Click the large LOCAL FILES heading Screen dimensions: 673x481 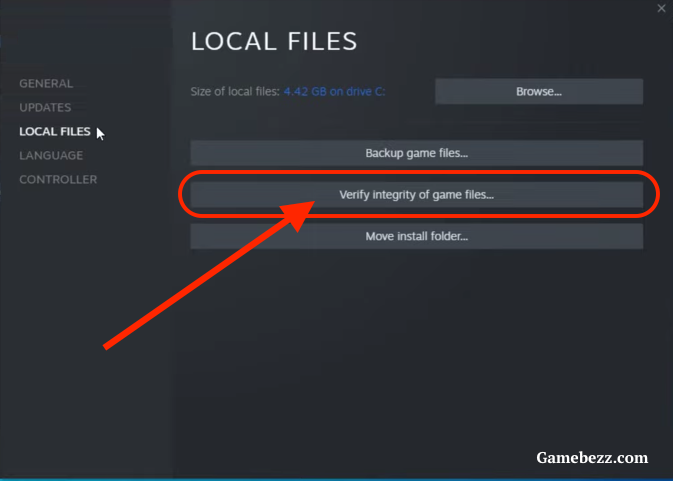click(x=274, y=41)
